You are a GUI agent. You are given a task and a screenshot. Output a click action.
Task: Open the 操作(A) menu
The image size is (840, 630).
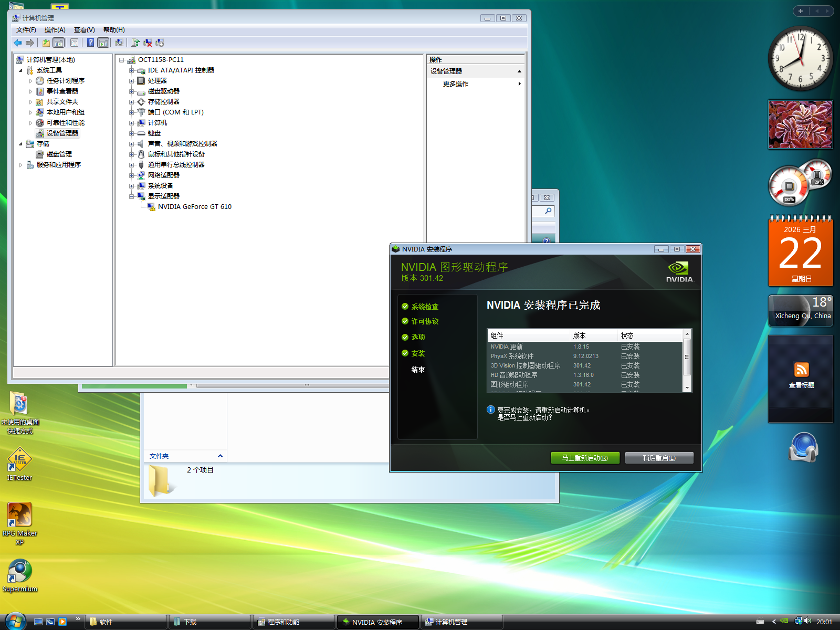coord(55,30)
